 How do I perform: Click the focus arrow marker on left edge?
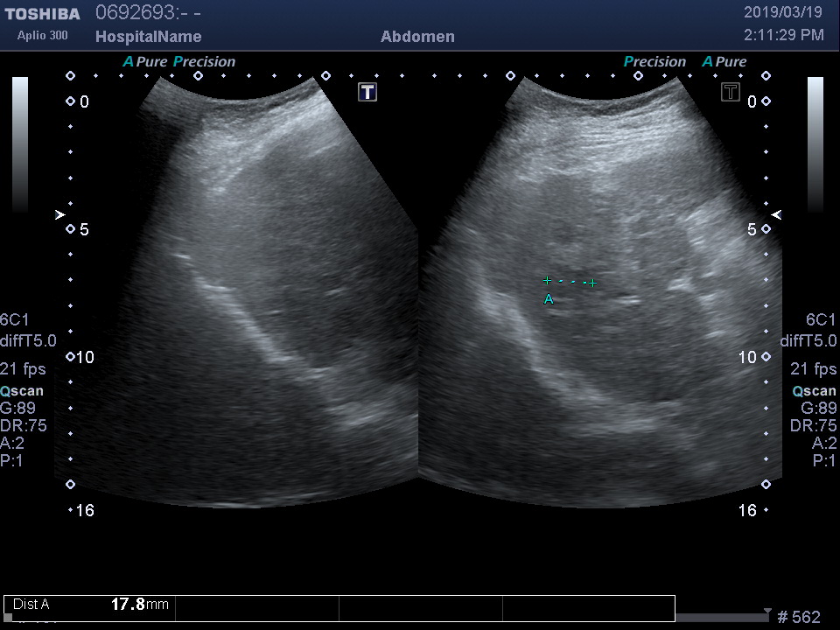point(59,214)
